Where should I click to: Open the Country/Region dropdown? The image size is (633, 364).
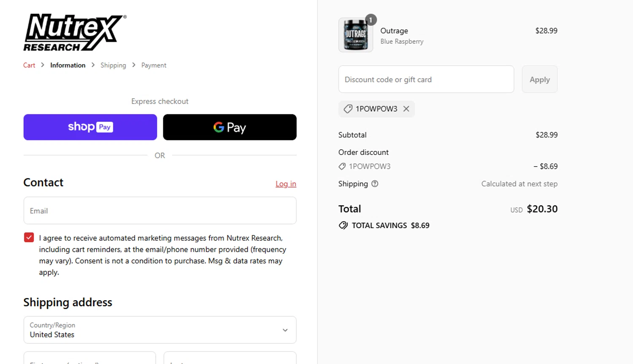point(160,330)
